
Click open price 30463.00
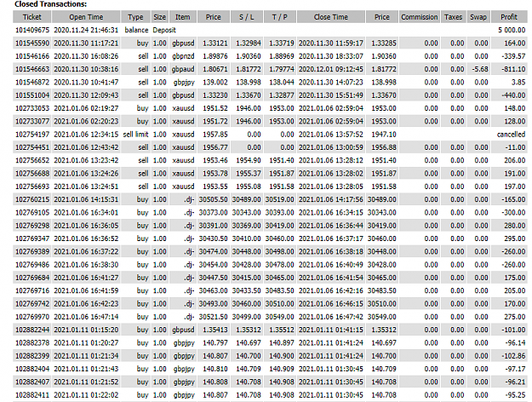pos(213,290)
